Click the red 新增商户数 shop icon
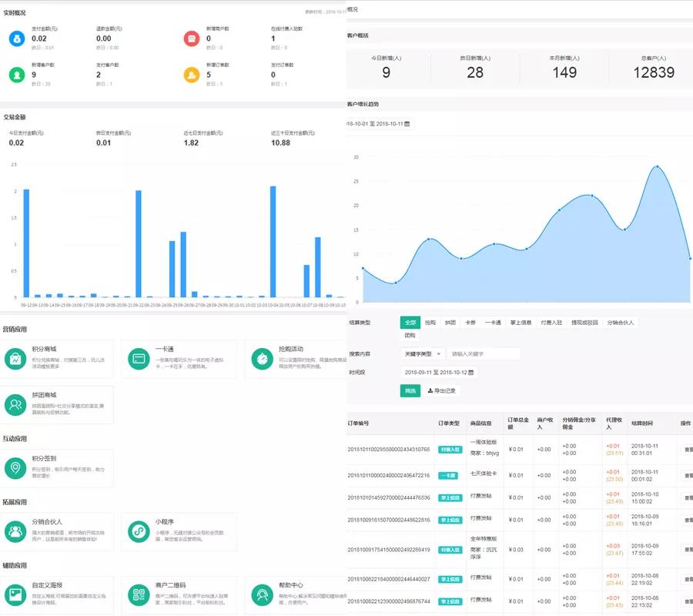 click(x=192, y=39)
